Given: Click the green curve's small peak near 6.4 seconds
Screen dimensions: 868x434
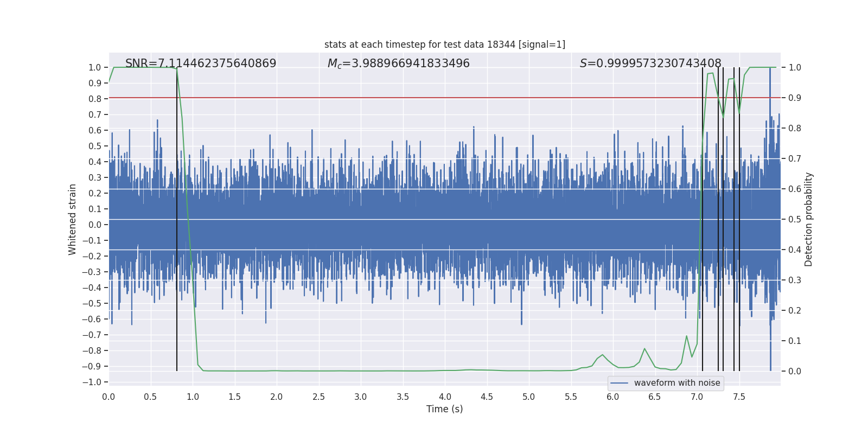Looking at the screenshot, I should click(644, 349).
